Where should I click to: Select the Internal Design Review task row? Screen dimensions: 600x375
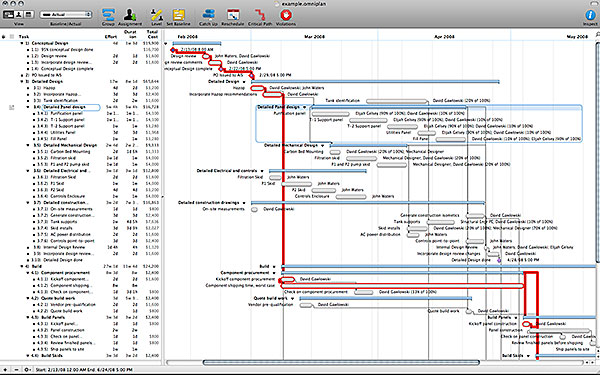click(80, 247)
